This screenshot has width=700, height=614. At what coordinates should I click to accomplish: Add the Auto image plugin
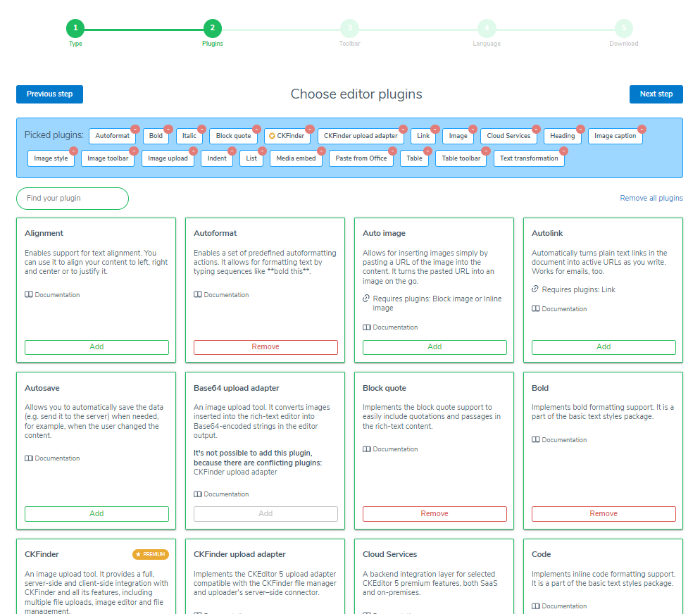click(x=435, y=347)
